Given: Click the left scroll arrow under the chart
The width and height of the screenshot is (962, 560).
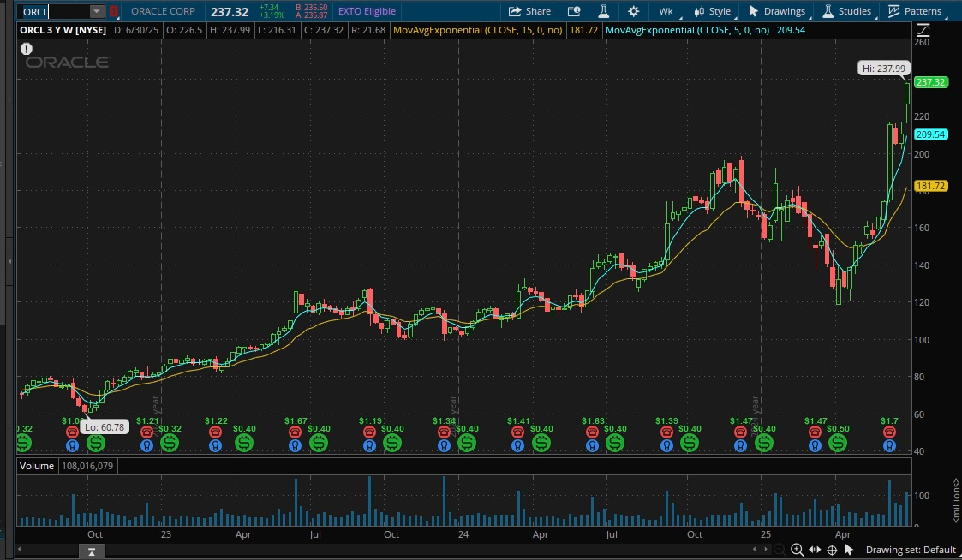Looking at the screenshot, I should 21,549.
